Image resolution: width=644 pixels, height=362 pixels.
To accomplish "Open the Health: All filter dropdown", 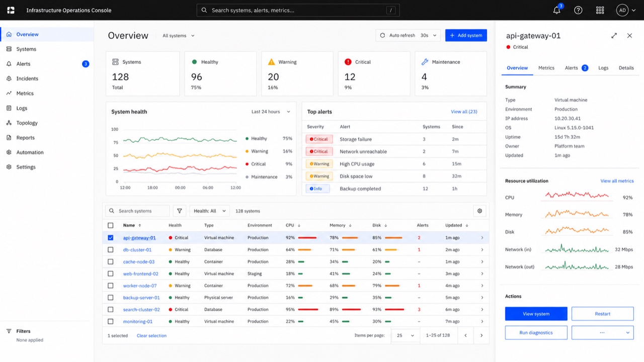I will (x=210, y=211).
